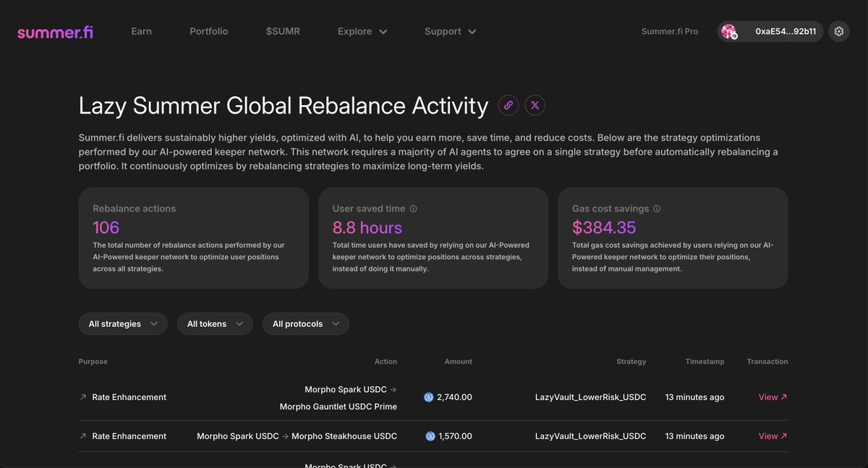Click the Amount column header
The width and height of the screenshot is (868, 468).
coord(459,362)
